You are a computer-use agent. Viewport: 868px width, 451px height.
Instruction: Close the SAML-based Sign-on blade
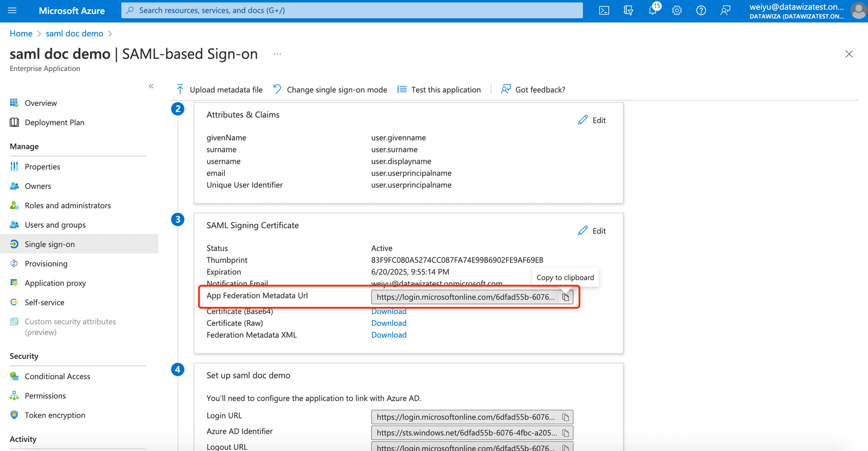coord(849,54)
